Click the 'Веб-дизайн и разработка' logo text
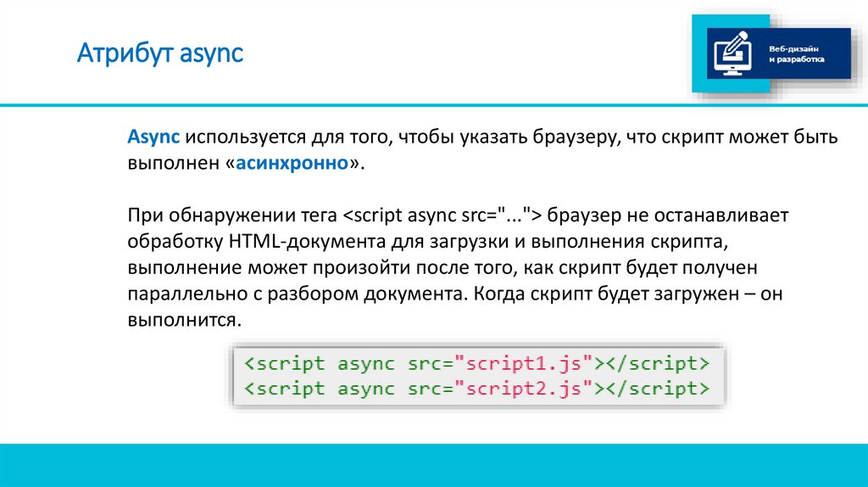Image resolution: width=868 pixels, height=487 pixels. point(796,53)
